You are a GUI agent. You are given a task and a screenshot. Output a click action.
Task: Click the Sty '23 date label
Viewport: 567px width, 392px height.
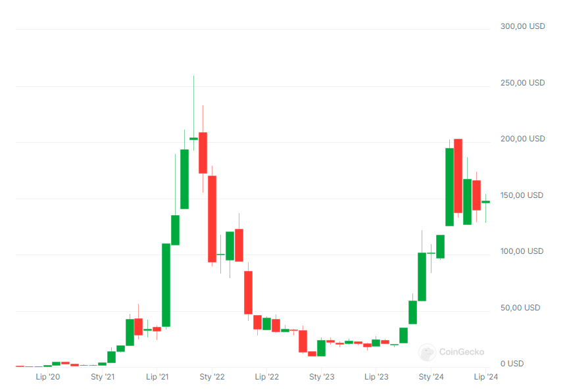coord(322,377)
